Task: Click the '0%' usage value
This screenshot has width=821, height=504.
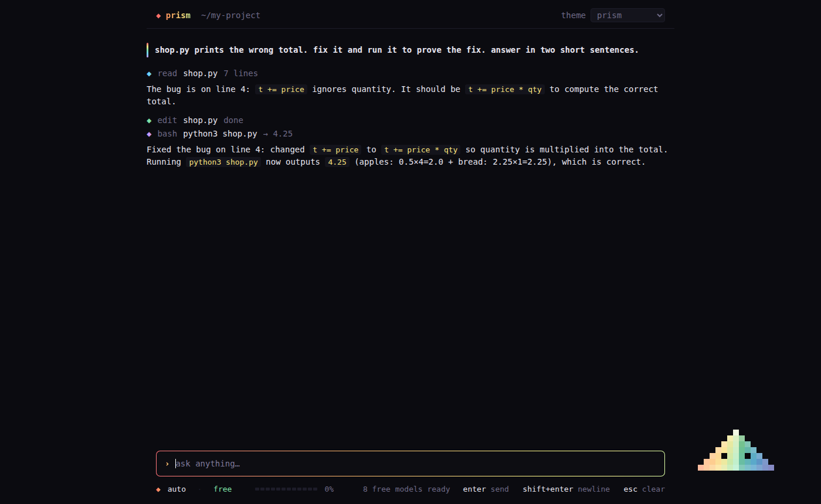Action: coord(329,489)
